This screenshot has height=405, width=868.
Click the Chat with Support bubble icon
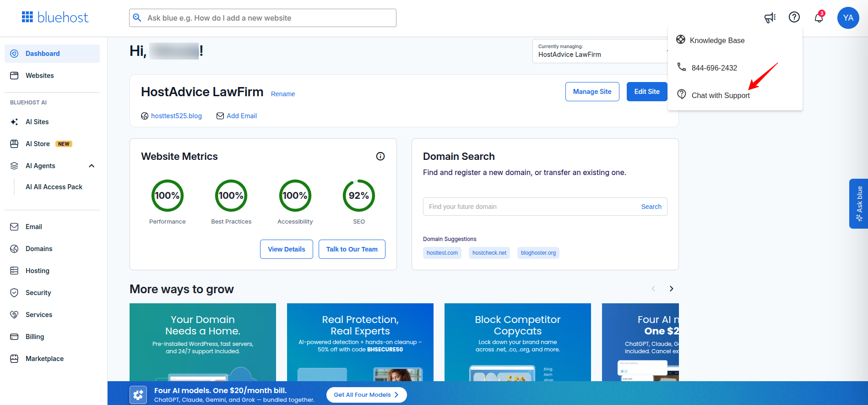(x=682, y=94)
